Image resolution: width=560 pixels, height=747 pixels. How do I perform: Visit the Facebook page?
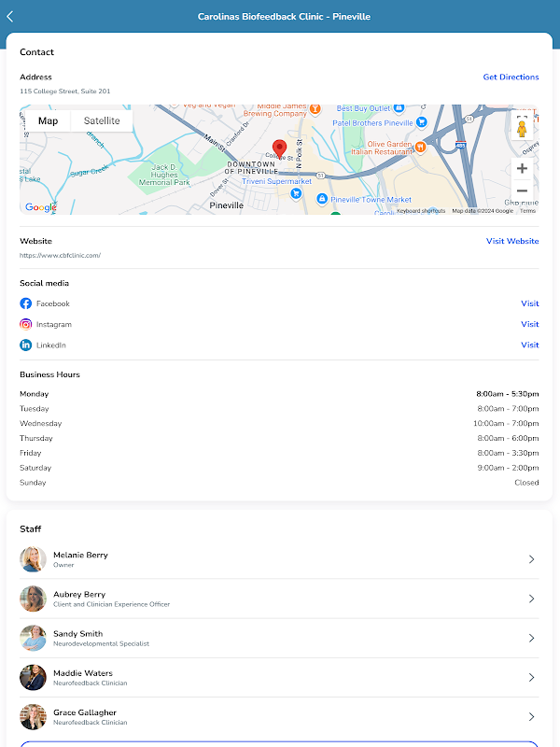click(x=530, y=303)
